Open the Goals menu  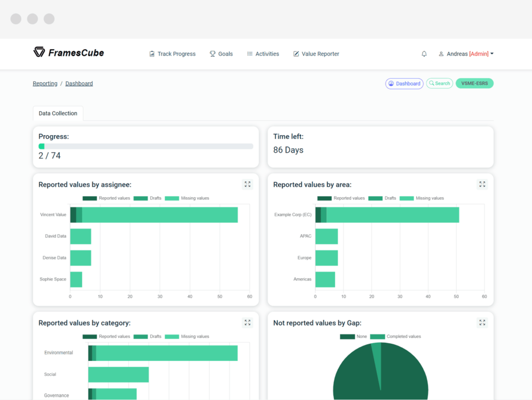[x=221, y=54]
